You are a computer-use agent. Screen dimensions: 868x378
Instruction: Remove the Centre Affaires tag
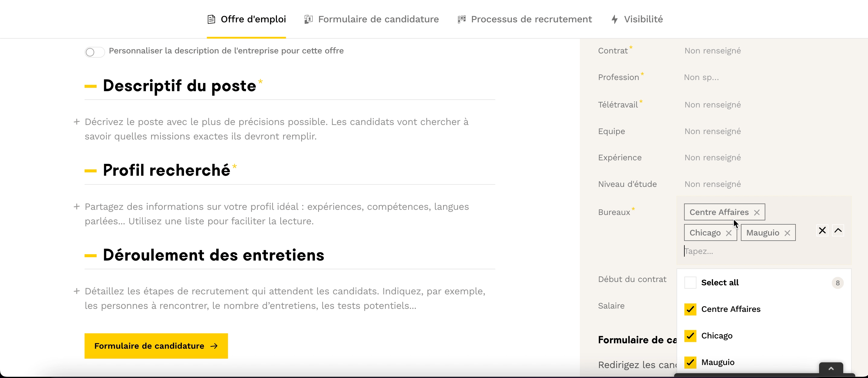757,213
